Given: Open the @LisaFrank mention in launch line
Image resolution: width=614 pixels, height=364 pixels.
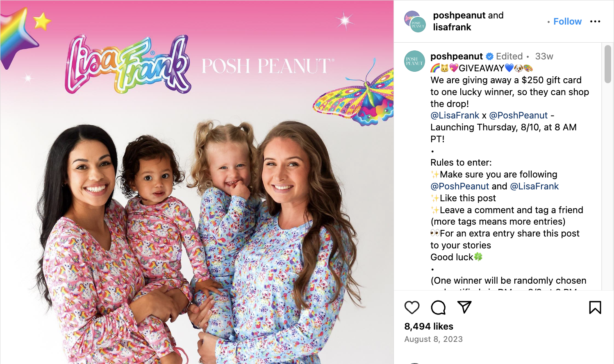Looking at the screenshot, I should coord(455,115).
